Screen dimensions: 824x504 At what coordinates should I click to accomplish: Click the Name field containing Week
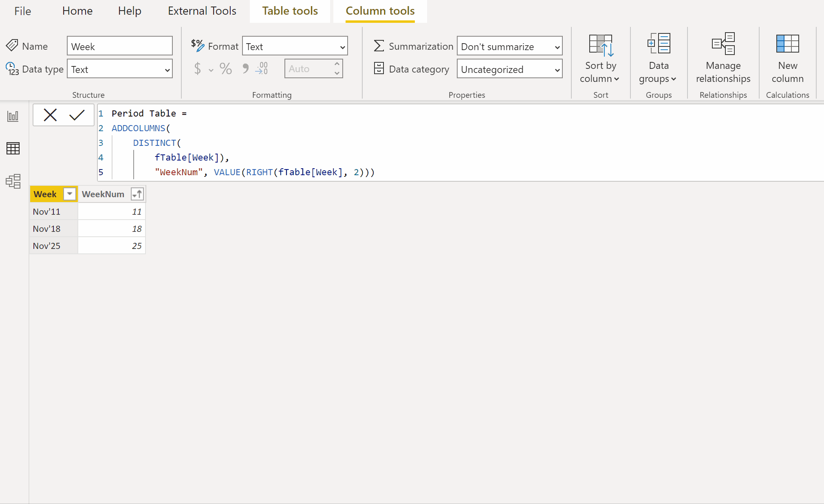(119, 46)
